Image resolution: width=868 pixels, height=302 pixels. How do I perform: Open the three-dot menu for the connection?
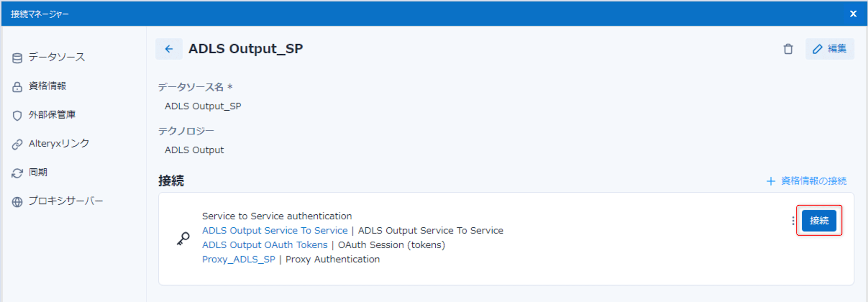tap(792, 220)
